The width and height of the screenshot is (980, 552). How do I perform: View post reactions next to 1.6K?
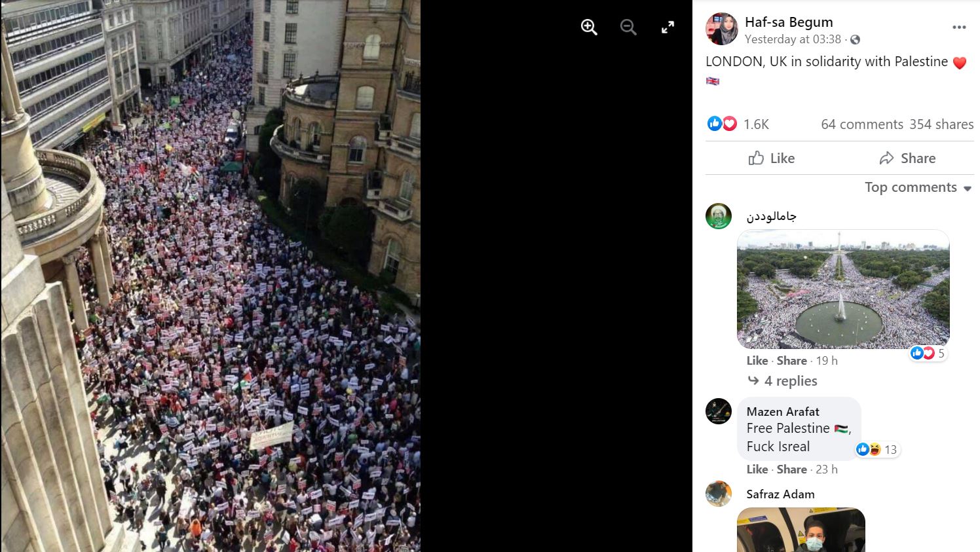pos(722,124)
